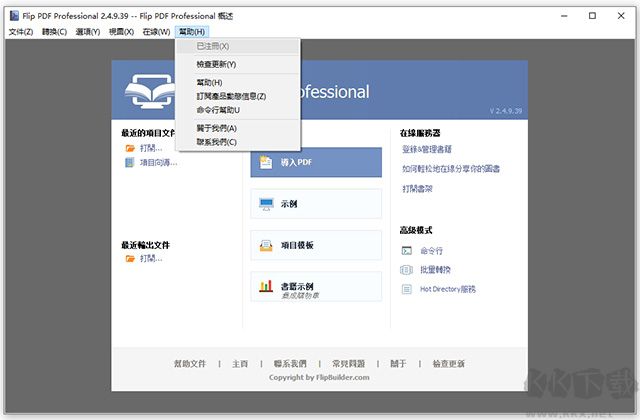Click 聯系我們 footer link

pyautogui.click(x=290, y=364)
